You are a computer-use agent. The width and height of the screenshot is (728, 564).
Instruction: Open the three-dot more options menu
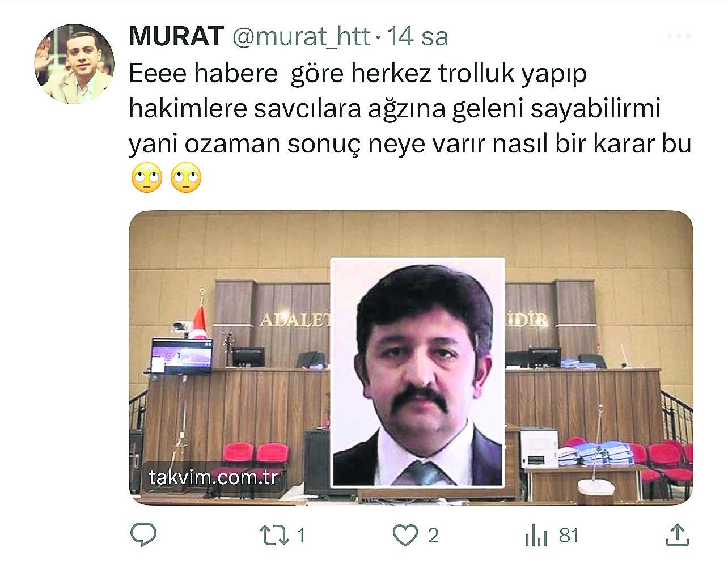[x=678, y=36]
